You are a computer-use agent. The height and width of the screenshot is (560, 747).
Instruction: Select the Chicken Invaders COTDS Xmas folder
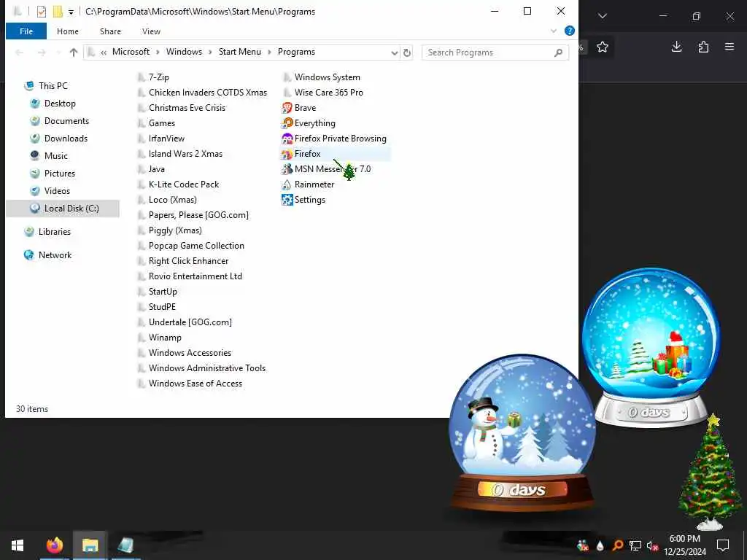coord(203,93)
